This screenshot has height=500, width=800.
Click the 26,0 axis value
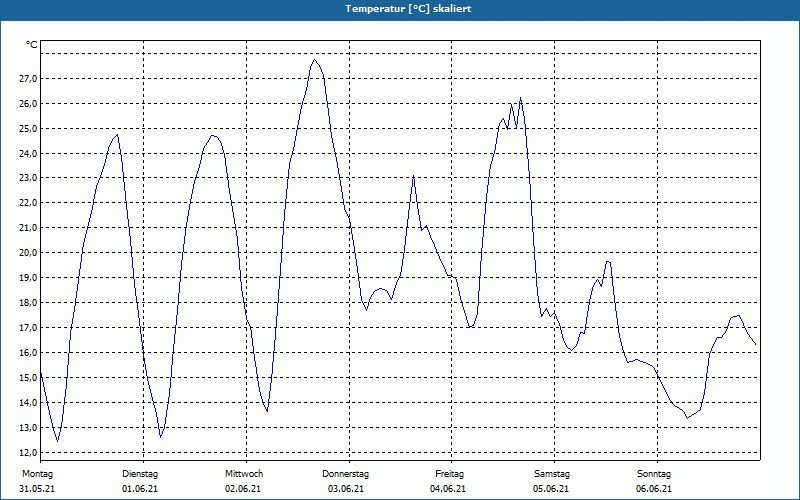point(29,104)
